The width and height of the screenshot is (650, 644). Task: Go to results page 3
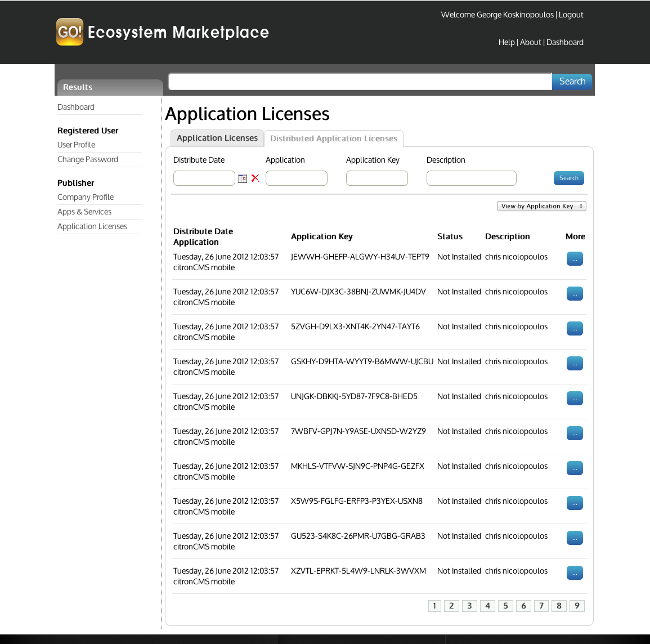pyautogui.click(x=469, y=606)
